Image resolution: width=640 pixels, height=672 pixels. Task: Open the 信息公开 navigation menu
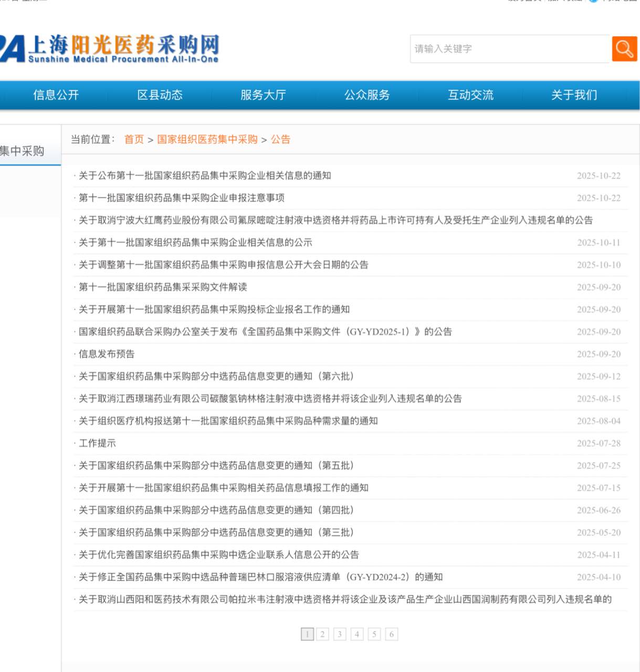point(56,95)
